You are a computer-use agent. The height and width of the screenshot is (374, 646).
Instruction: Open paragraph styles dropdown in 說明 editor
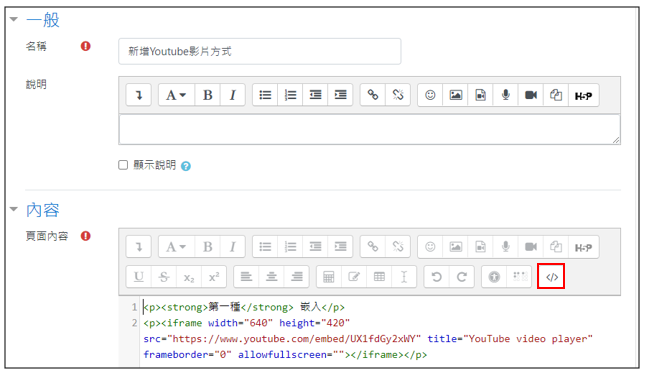click(x=176, y=95)
